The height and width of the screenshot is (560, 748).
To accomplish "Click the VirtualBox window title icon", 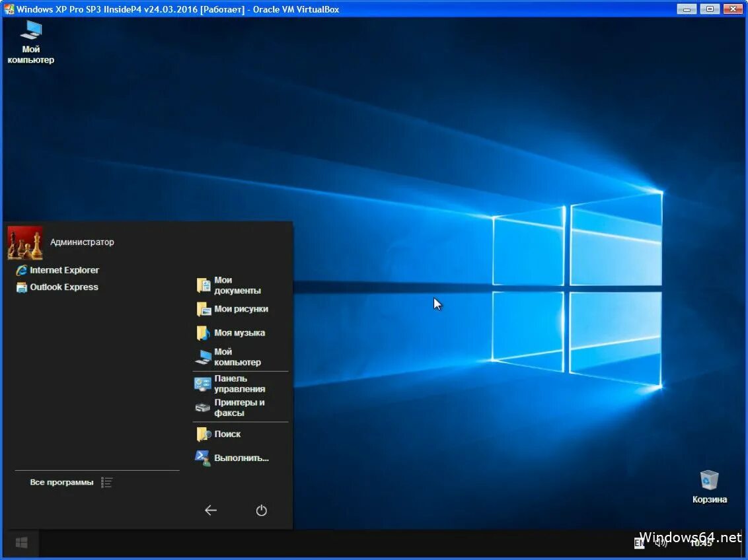I will (9, 9).
